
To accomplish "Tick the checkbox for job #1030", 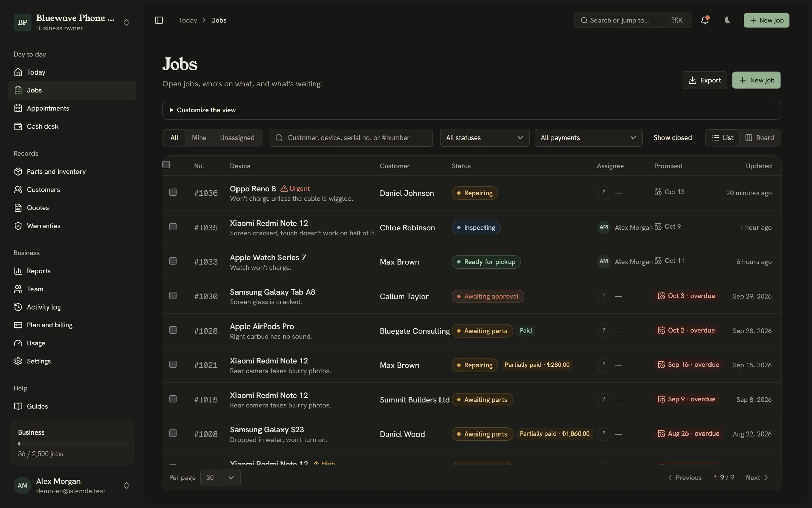I will point(173,296).
